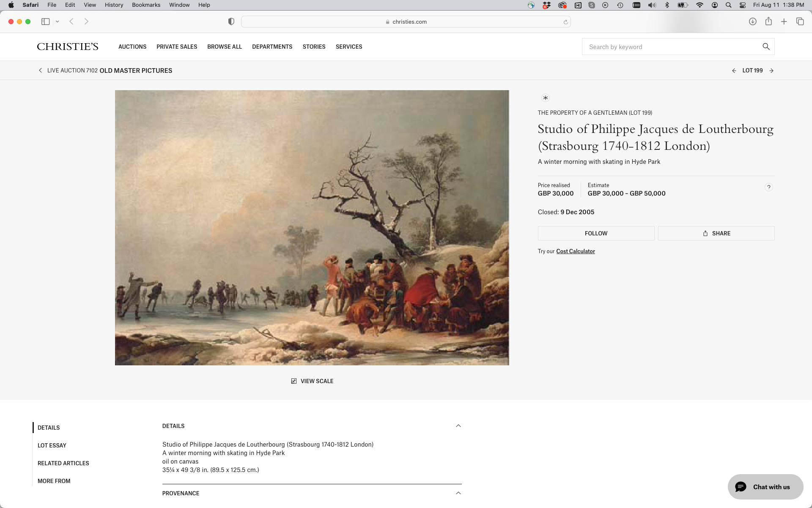Reload the page in address bar
The width and height of the screenshot is (812, 508).
pos(565,22)
